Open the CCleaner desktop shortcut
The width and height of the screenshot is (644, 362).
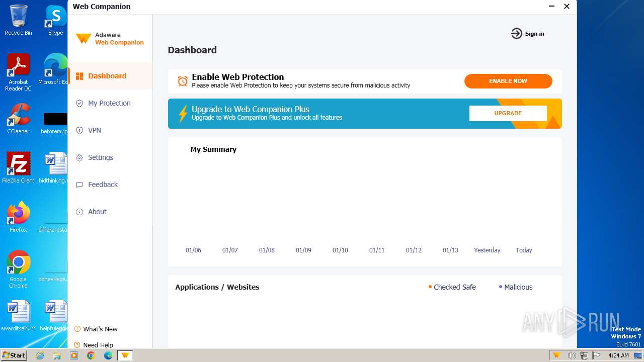18,119
